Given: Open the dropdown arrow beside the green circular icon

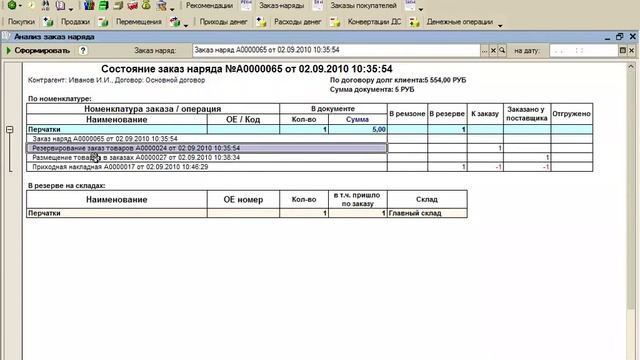Looking at the screenshot, I should [20, 6].
